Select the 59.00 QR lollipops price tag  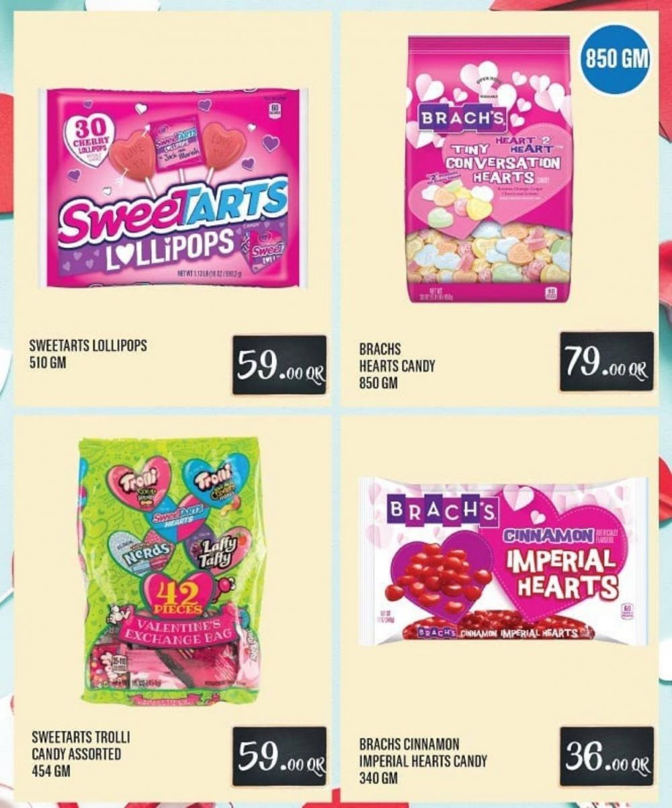click(x=280, y=365)
